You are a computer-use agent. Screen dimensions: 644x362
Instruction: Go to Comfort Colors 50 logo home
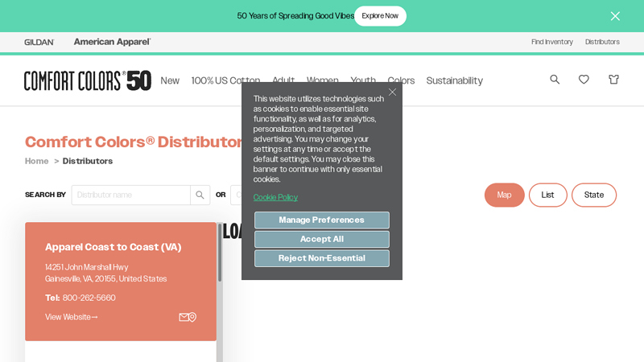[87, 80]
